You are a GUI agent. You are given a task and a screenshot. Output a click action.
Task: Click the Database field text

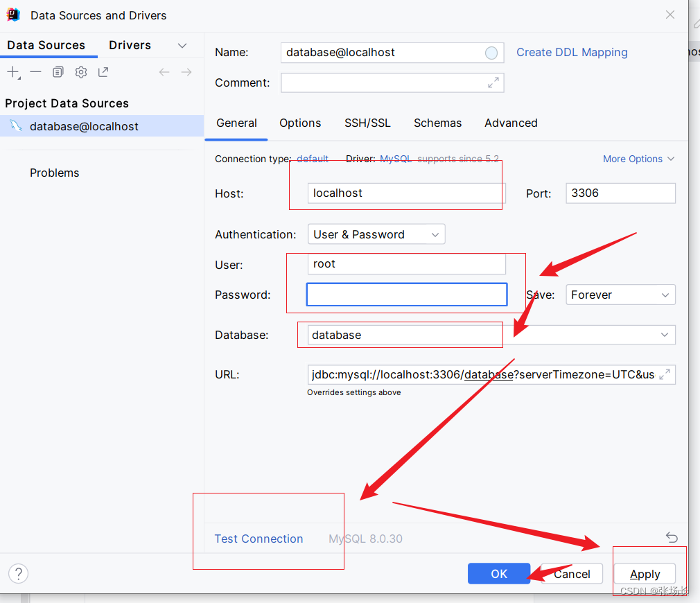(x=337, y=335)
